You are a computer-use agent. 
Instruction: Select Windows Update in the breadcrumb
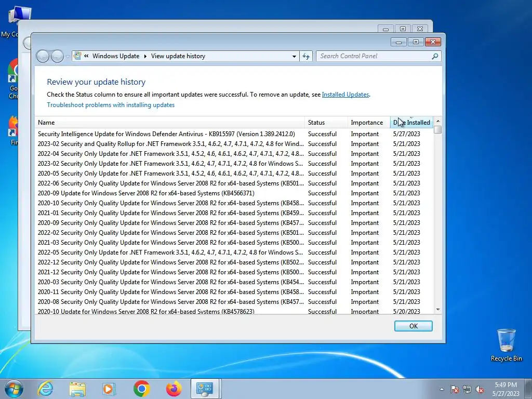[116, 56]
